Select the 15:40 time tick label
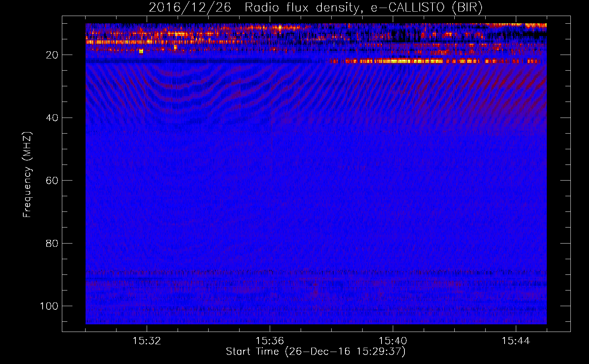Screen dimensions: 589x364 point(393,341)
